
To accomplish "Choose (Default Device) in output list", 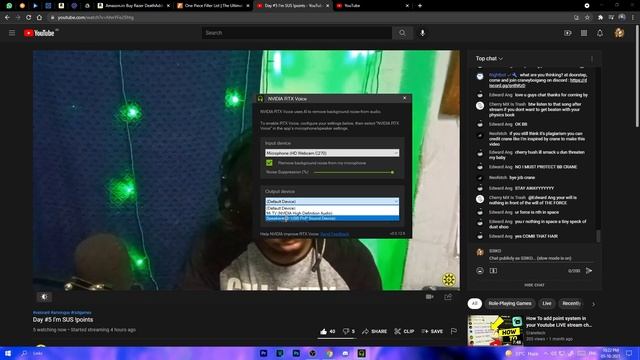I will [332, 208].
